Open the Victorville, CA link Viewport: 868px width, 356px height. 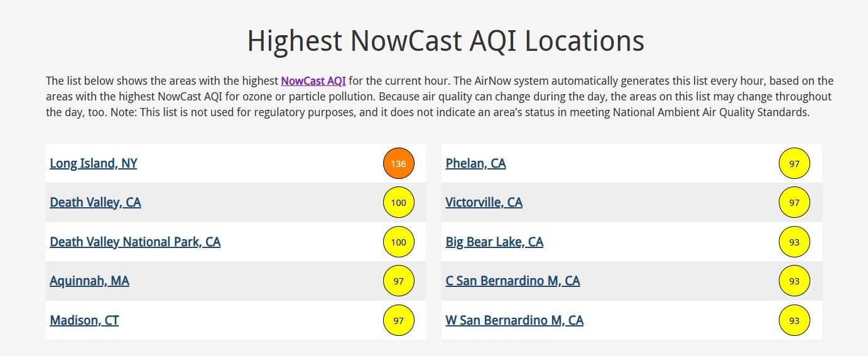[484, 203]
